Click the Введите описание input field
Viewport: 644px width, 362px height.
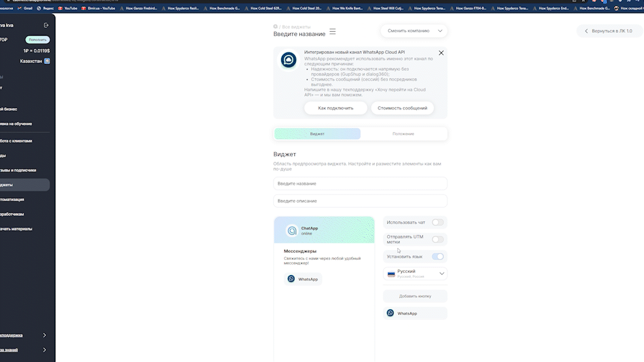(x=360, y=201)
